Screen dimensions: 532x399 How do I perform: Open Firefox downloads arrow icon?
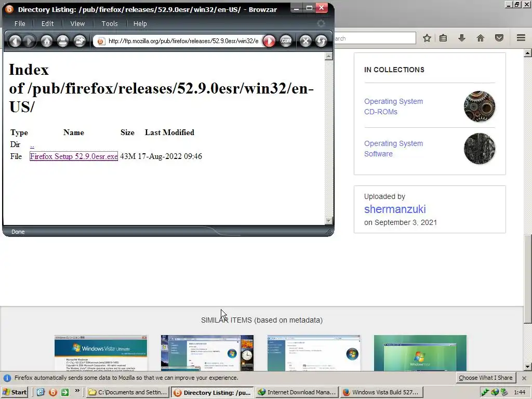click(x=461, y=38)
